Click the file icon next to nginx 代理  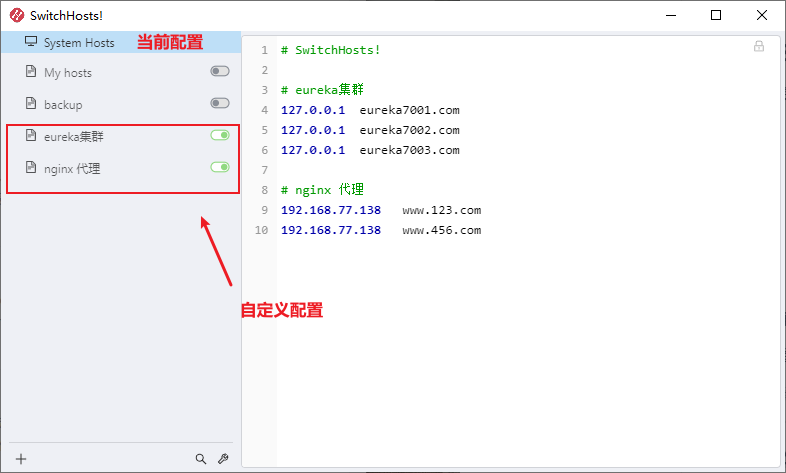31,167
